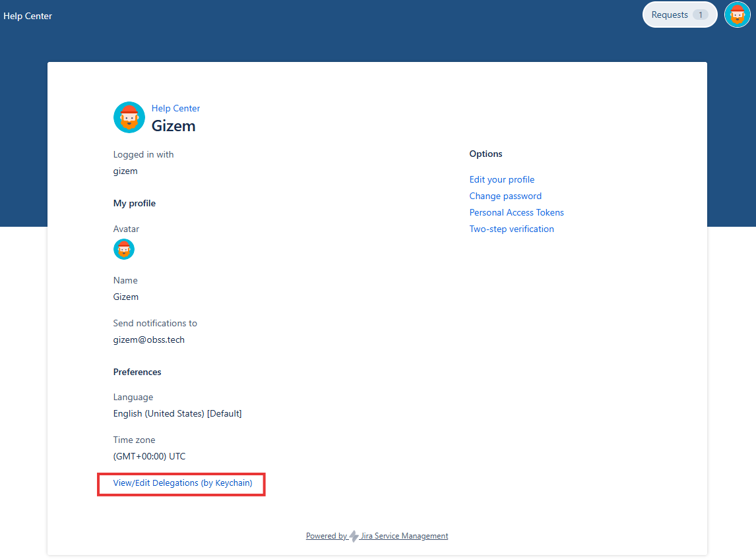
Task: Open the Requests button in header
Action: [x=670, y=15]
